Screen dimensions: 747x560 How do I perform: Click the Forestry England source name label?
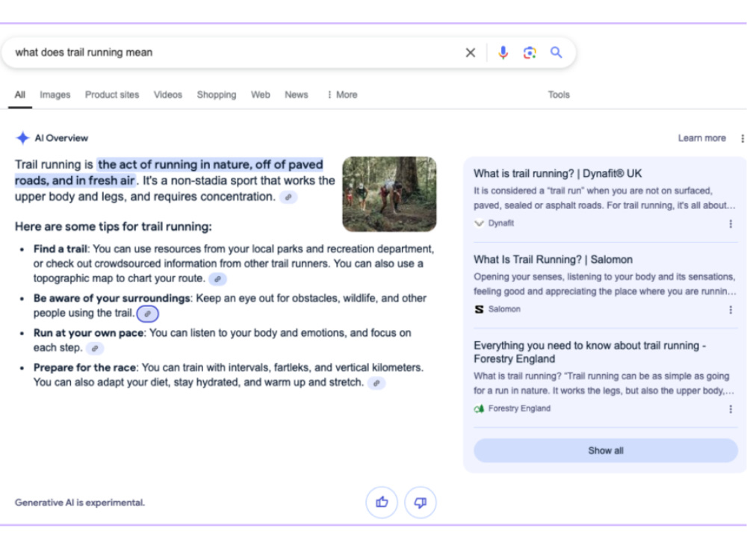point(519,408)
